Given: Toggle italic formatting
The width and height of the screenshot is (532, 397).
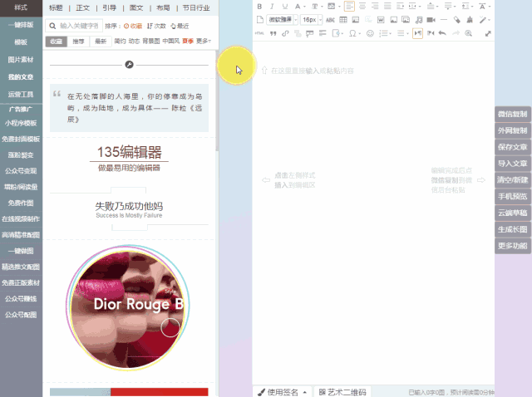Looking at the screenshot, I should point(272,7).
